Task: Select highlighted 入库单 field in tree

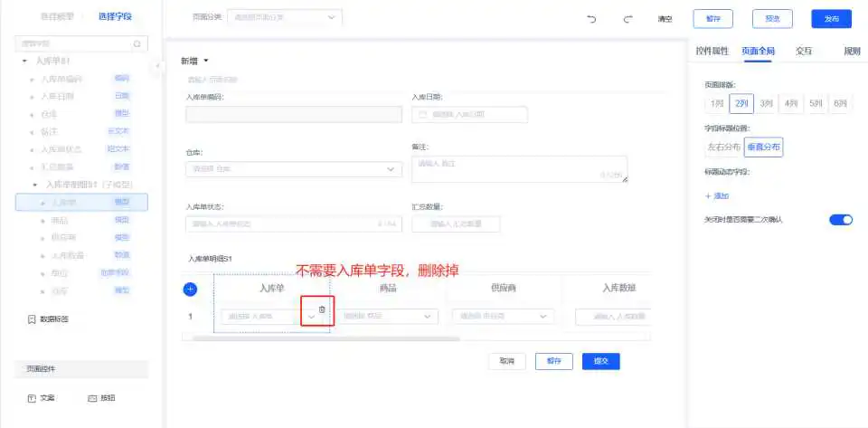Action: pyautogui.click(x=81, y=202)
